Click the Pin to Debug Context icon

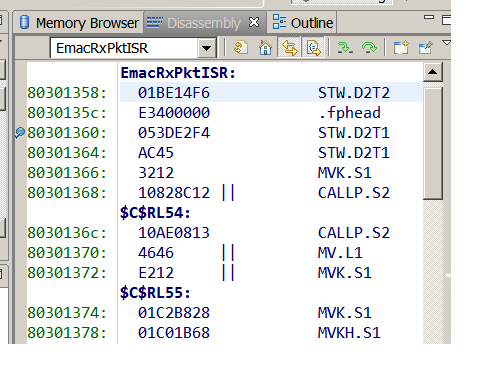click(x=426, y=48)
